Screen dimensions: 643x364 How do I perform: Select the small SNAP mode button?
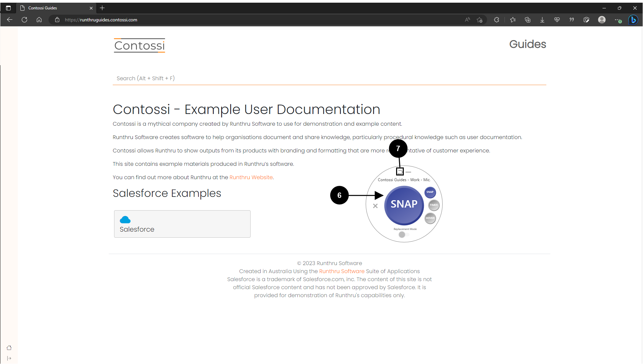(x=430, y=192)
